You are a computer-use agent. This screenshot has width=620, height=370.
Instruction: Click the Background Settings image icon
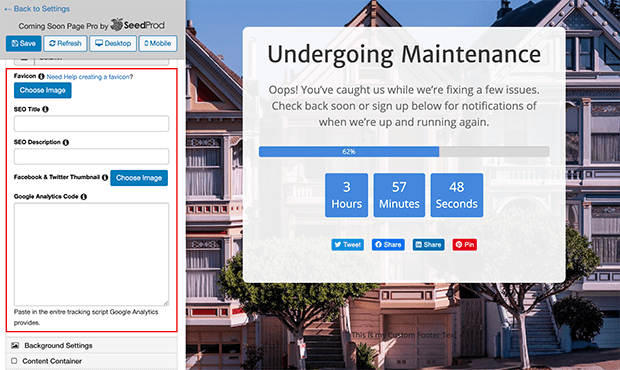coord(15,345)
